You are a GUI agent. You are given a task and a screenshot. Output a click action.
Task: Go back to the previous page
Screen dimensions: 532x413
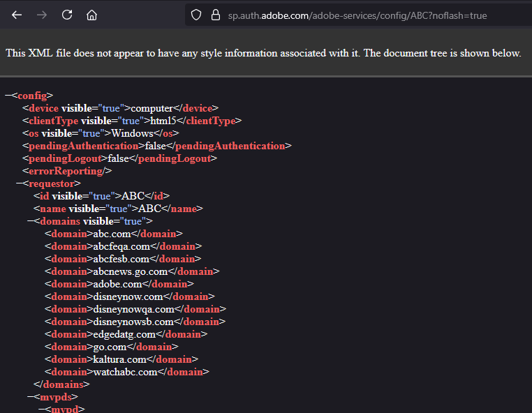pyautogui.click(x=17, y=15)
